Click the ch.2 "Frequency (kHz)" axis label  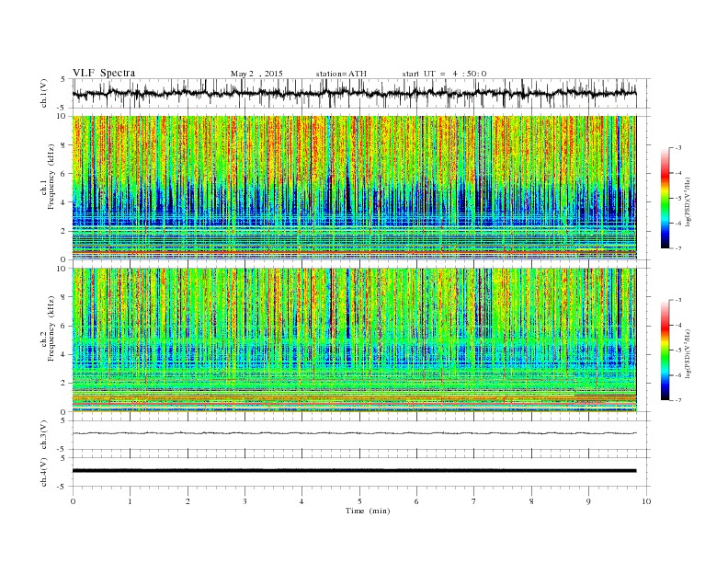point(51,328)
